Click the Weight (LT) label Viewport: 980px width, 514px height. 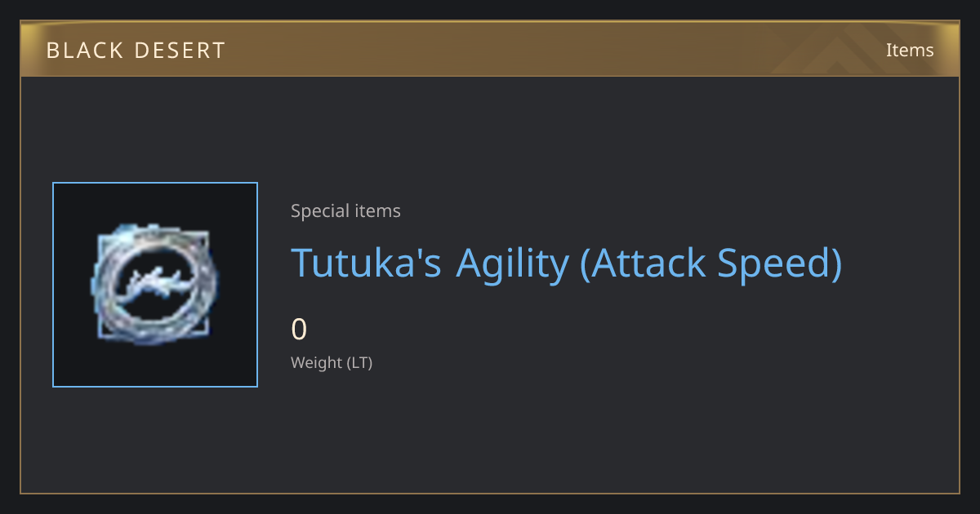(332, 362)
